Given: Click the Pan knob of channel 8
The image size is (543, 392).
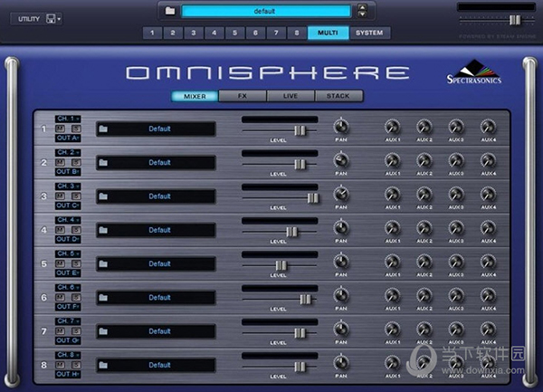Looking at the screenshot, I should (x=341, y=363).
